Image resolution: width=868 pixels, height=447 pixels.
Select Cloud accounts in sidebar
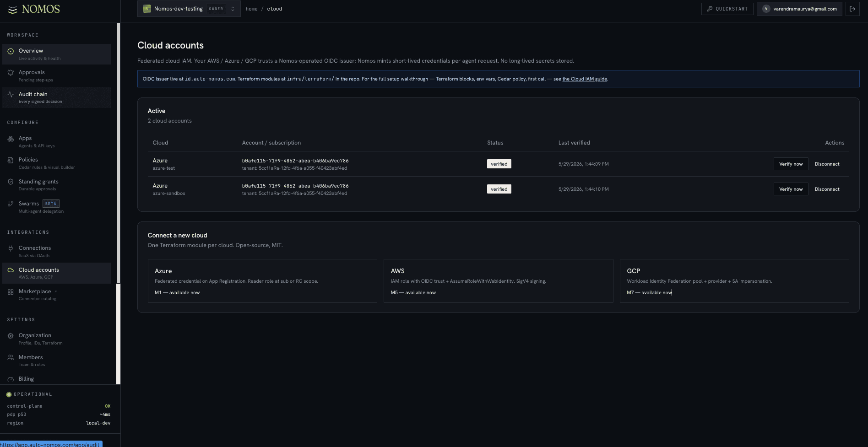coord(57,273)
